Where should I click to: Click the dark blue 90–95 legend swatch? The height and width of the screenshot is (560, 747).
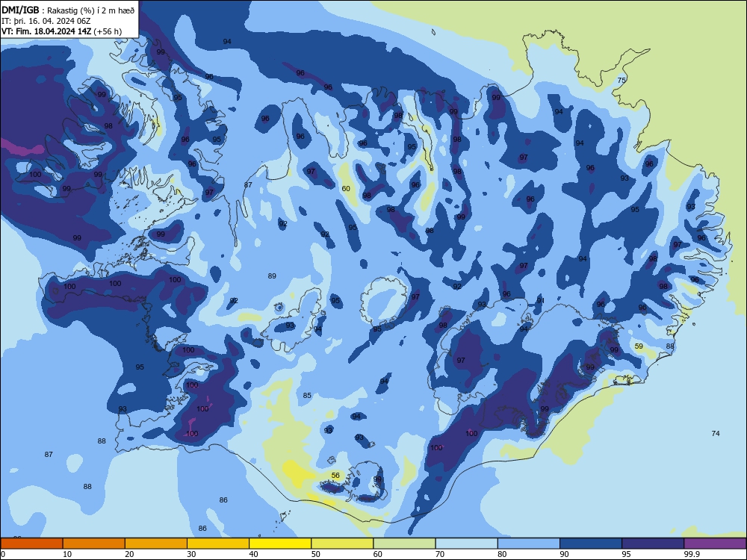click(x=591, y=544)
